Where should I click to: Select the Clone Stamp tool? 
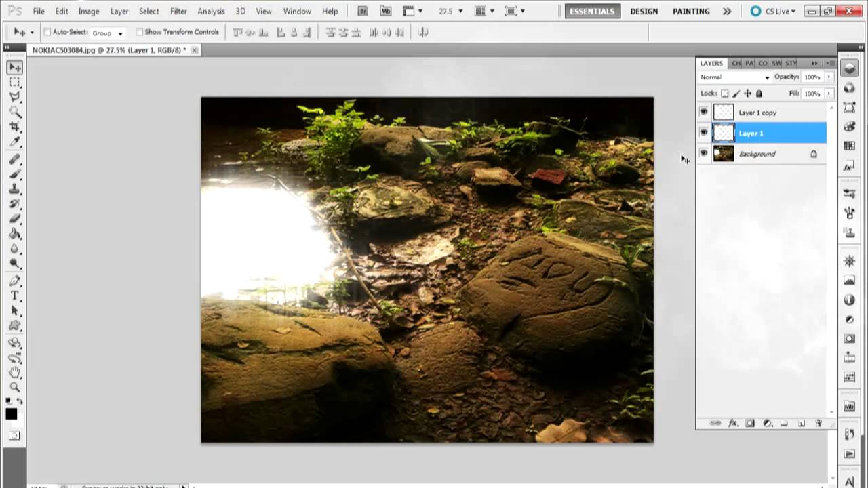pos(15,189)
